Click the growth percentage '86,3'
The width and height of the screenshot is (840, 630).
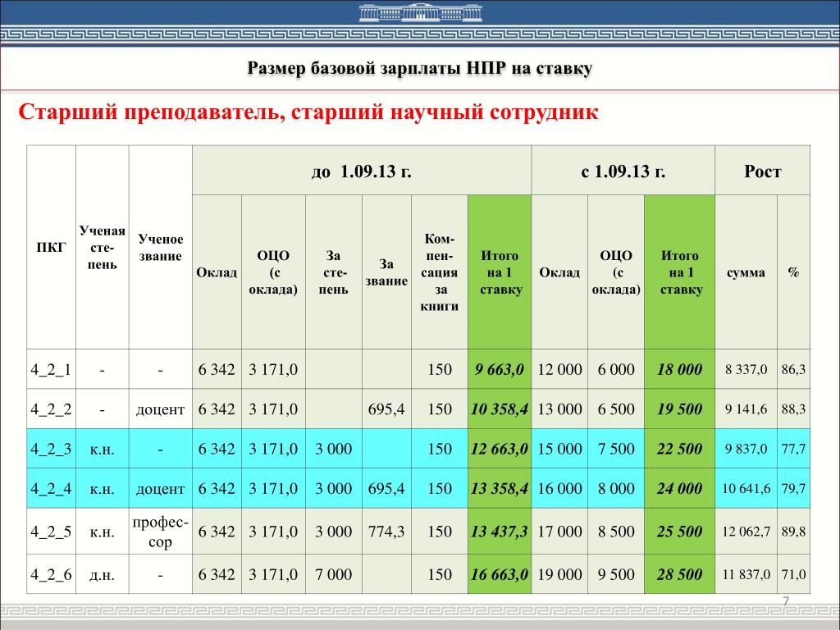click(x=793, y=370)
